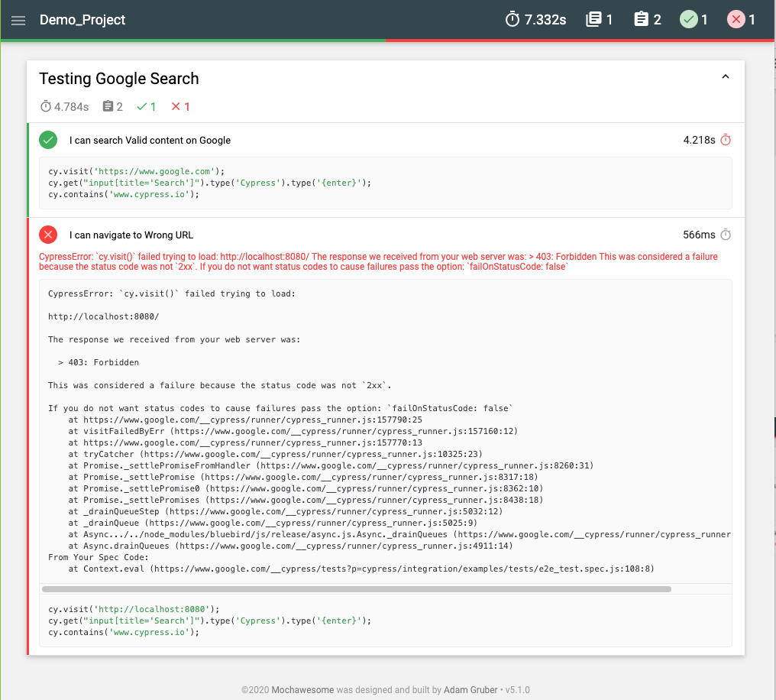Open the hamburger menu in header
This screenshot has width=776, height=700.
(x=18, y=21)
